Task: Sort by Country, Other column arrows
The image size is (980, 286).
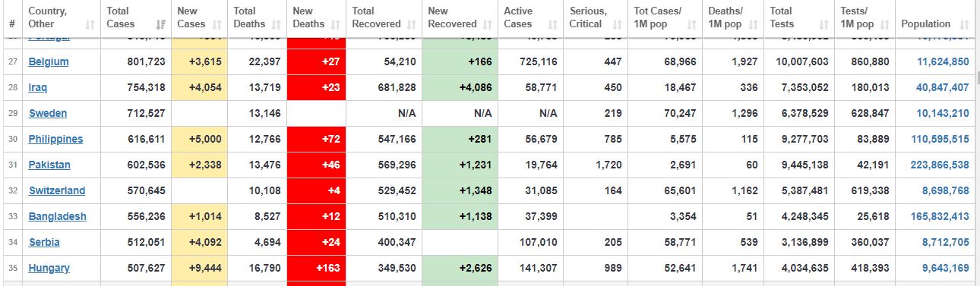Action: pos(90,25)
